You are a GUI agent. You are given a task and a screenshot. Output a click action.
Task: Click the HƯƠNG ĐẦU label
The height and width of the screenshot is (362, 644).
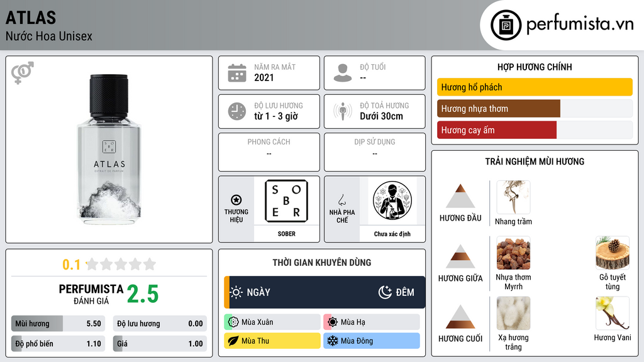coord(460,218)
